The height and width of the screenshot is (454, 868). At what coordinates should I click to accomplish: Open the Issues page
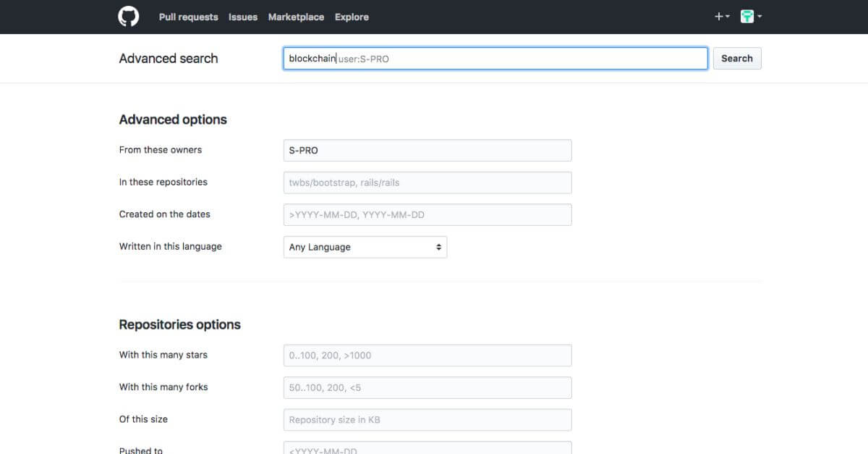click(x=243, y=17)
